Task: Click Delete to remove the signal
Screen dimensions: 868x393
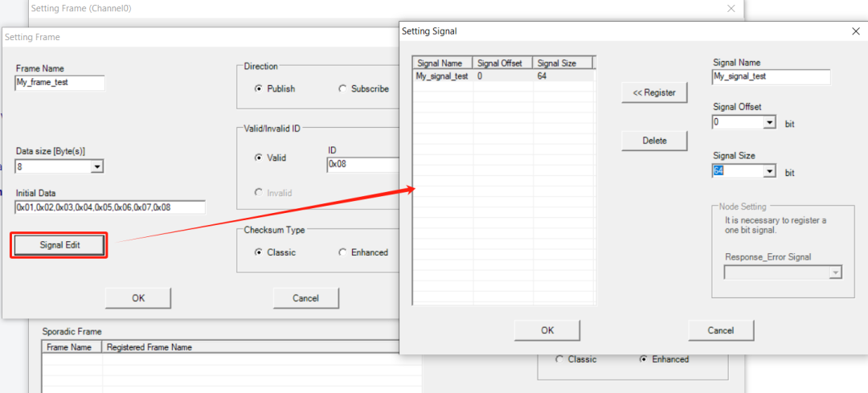Action: pos(654,141)
